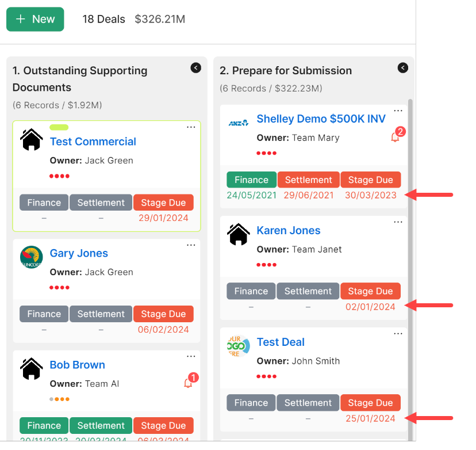476x450 pixels.
Task: Click the Suncorp logo on Gary Jones
Action: pyautogui.click(x=32, y=257)
